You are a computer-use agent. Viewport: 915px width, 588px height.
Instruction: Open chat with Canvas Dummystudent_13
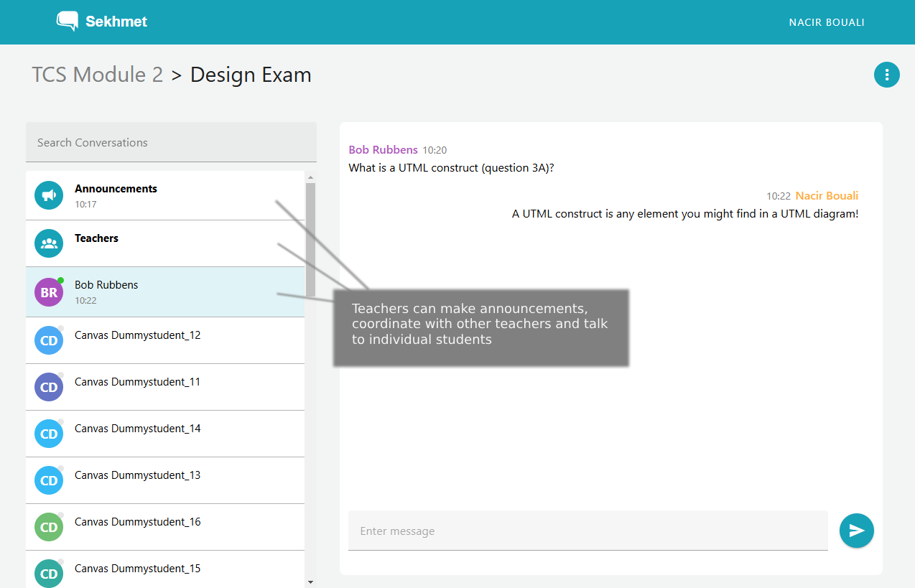tap(165, 480)
